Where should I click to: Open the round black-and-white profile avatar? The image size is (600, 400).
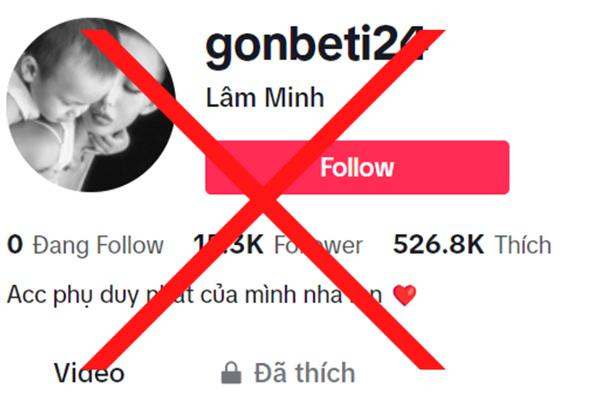coord(91,104)
